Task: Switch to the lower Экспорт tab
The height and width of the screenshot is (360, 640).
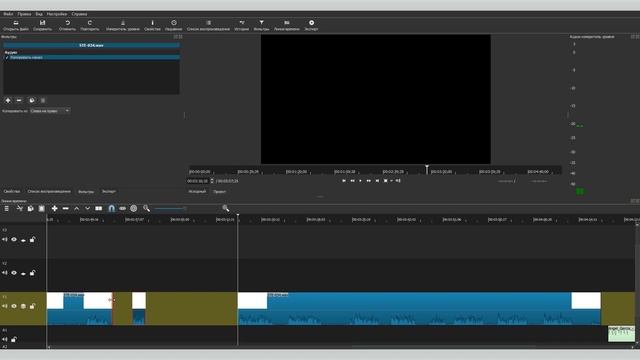Action: 109,191
